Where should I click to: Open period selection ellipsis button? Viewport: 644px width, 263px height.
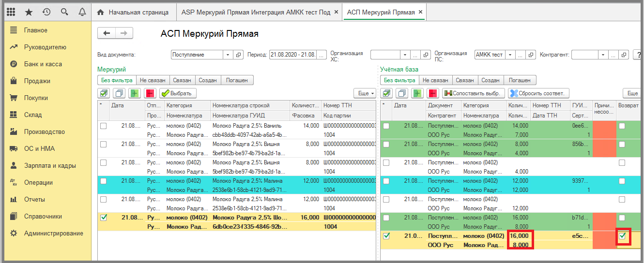tap(322, 55)
